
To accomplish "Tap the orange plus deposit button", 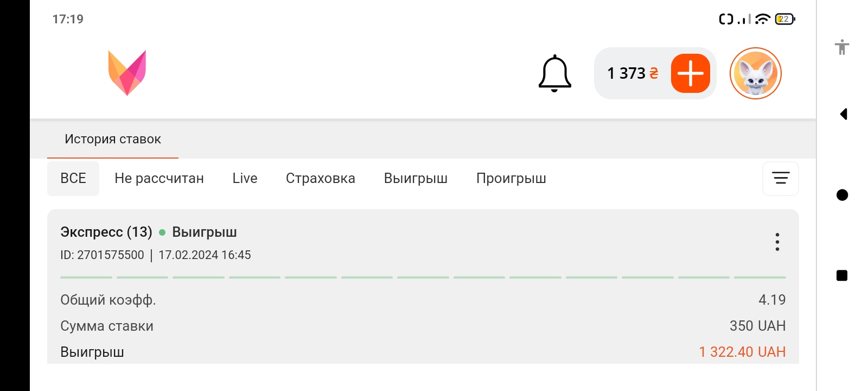I will point(690,73).
